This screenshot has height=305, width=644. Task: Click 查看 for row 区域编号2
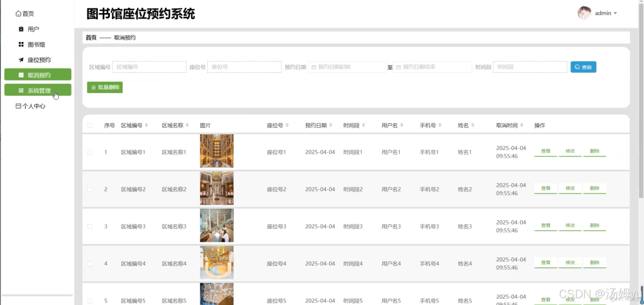click(x=546, y=189)
